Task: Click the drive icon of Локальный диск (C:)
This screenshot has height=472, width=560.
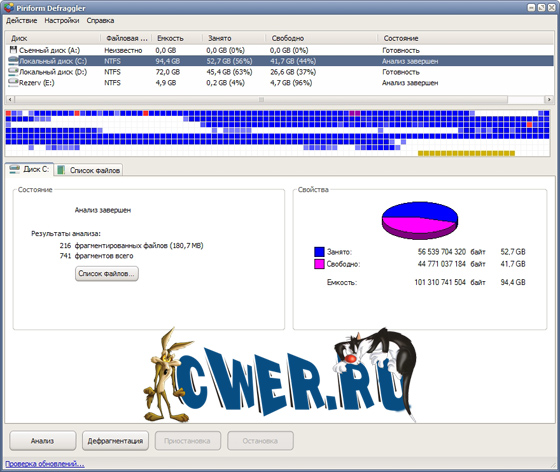Action: point(13,60)
